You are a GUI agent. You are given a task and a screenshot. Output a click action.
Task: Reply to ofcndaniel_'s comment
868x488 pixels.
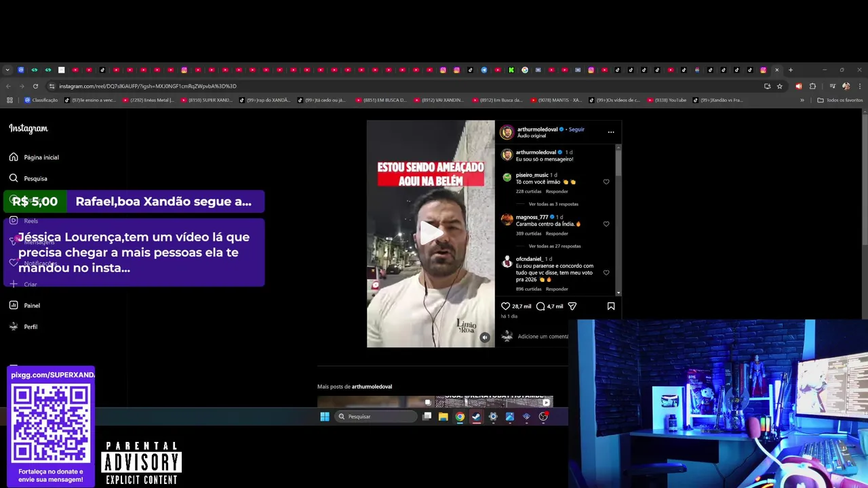tap(557, 289)
